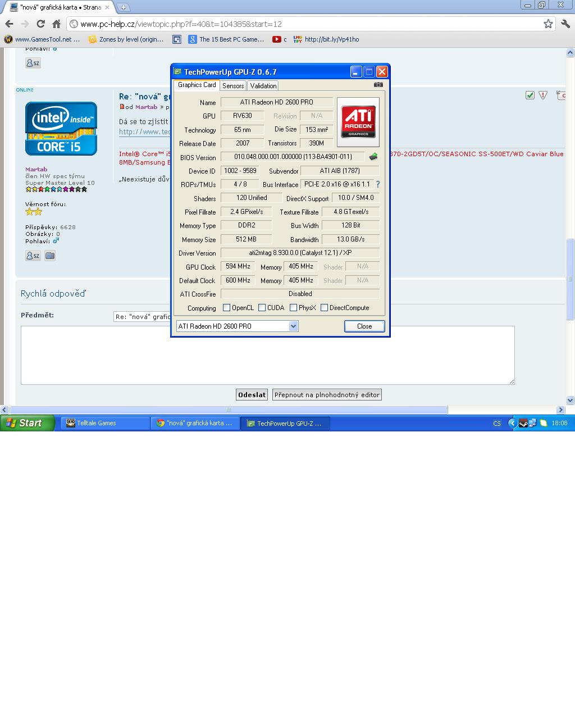The height and width of the screenshot is (728, 575).
Task: Click Přepnout na plnohodnotný editor button
Action: tap(327, 394)
